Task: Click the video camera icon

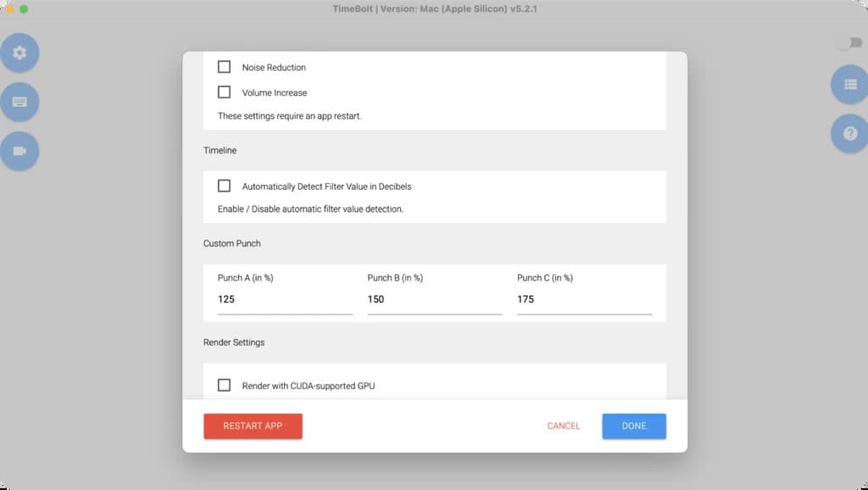Action: [19, 151]
